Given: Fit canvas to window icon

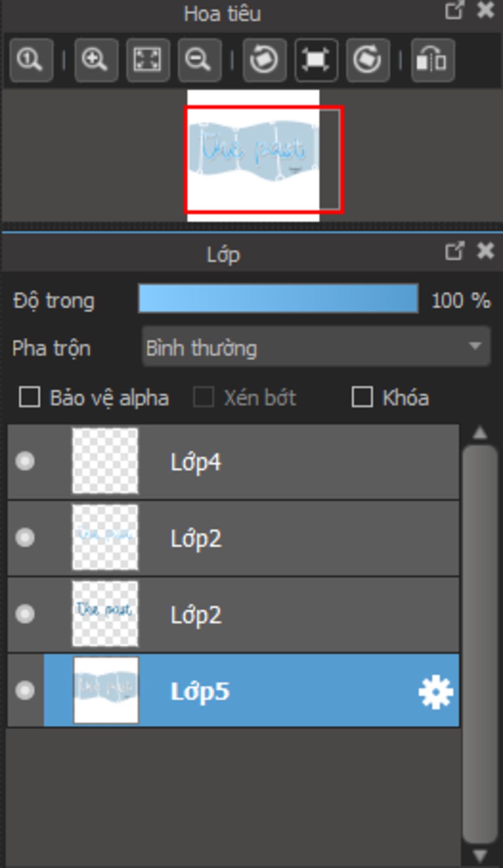Looking at the screenshot, I should tap(148, 60).
